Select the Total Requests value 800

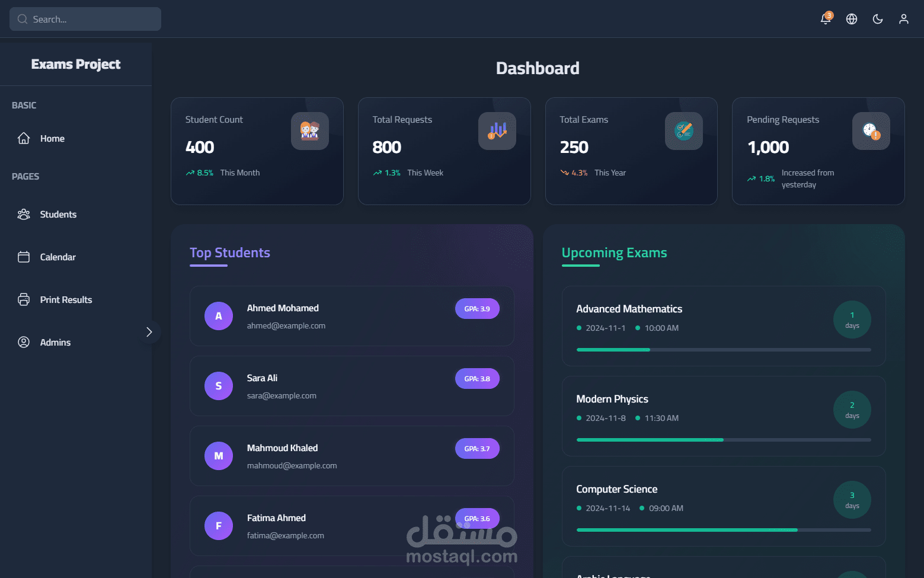[387, 147]
